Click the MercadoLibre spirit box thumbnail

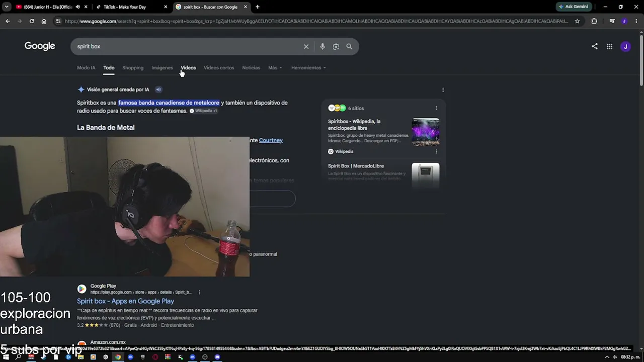[x=426, y=175]
